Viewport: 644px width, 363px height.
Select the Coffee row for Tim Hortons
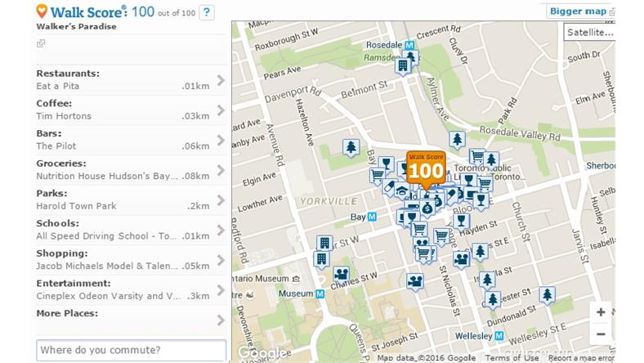[123, 110]
